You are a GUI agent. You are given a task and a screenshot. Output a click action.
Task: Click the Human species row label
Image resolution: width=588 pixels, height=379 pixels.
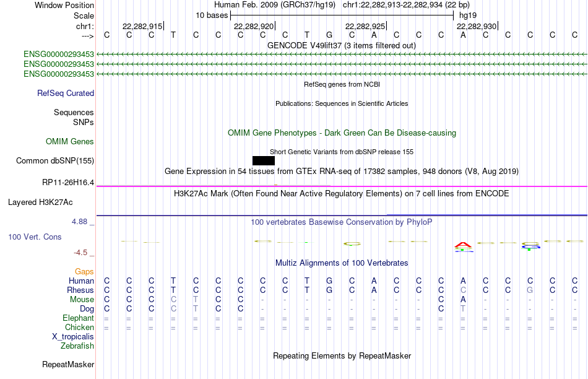(81, 281)
